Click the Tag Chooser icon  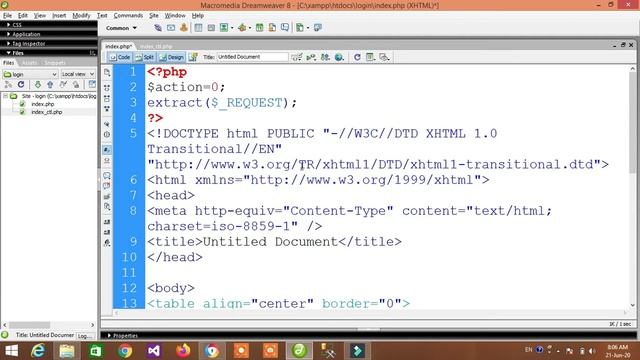(318, 28)
